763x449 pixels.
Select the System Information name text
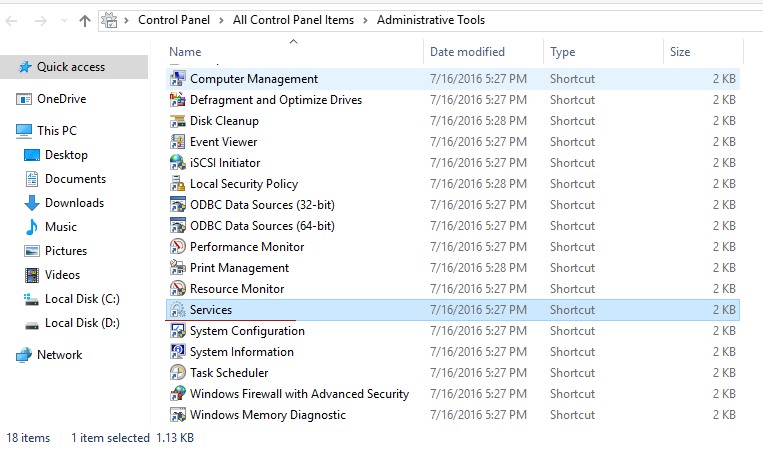point(241,352)
